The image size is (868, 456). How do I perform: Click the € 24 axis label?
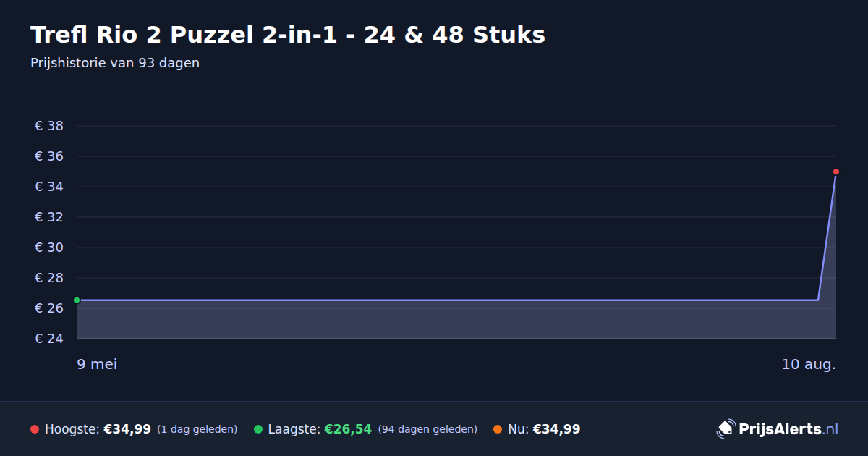click(x=49, y=339)
